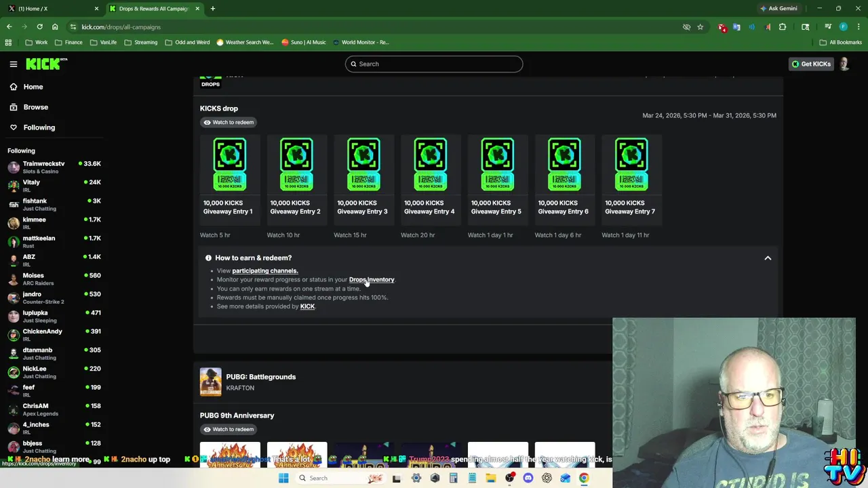
Task: Open the Windows Start menu
Action: click(x=283, y=478)
